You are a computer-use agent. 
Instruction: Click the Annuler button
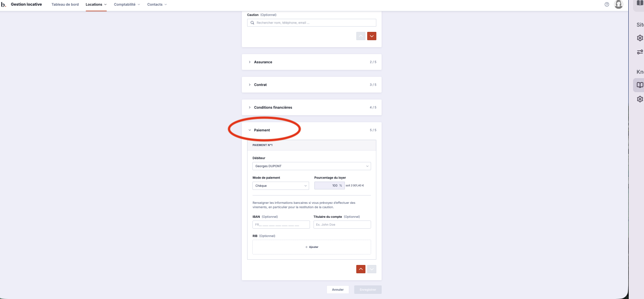click(x=337, y=289)
